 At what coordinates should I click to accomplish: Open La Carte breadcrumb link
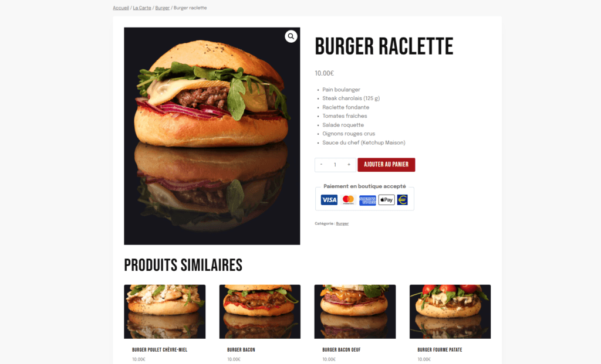142,8
